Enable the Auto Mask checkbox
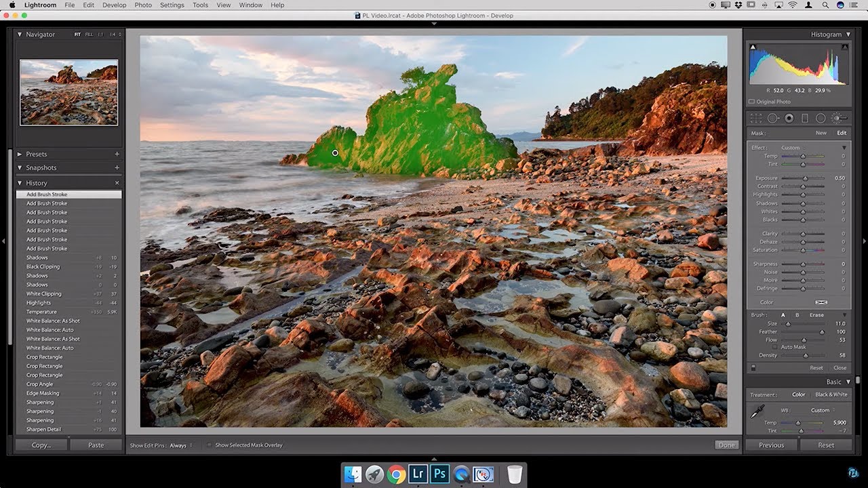 (775, 347)
